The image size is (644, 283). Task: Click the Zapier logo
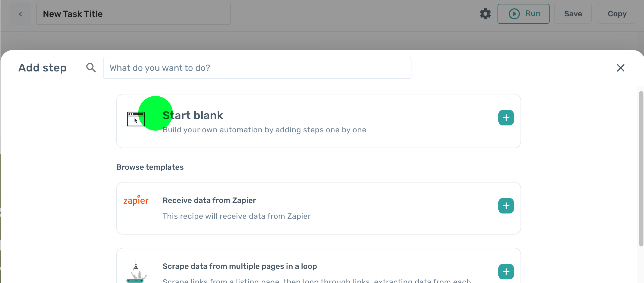tap(136, 200)
